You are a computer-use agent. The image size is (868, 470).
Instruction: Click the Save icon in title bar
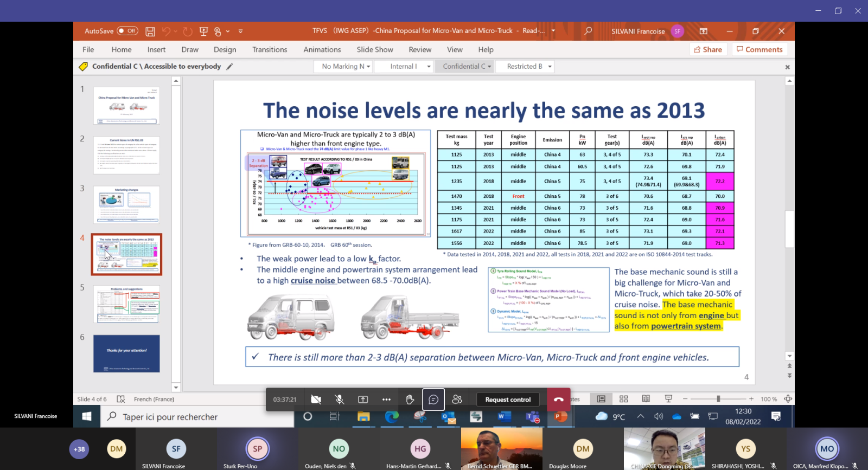click(150, 31)
